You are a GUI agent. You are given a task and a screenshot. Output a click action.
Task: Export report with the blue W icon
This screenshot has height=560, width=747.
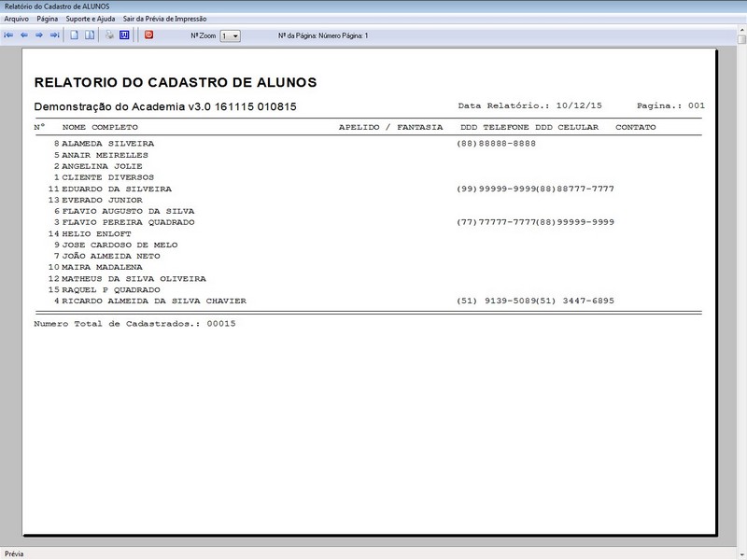(x=124, y=35)
